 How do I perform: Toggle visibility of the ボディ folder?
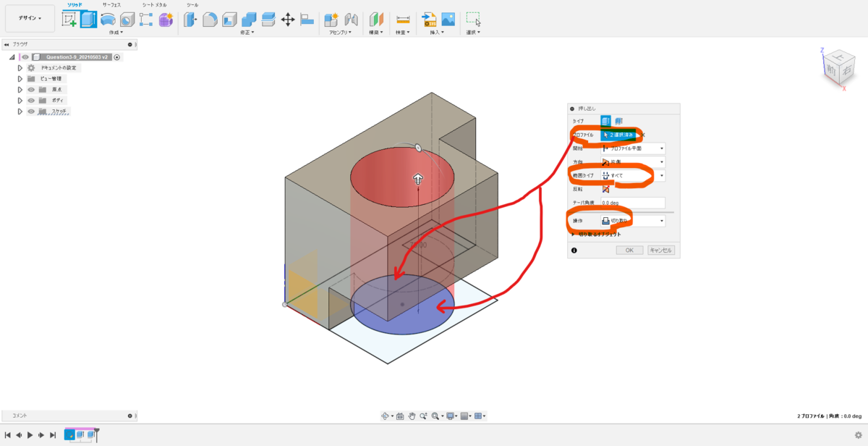[31, 101]
